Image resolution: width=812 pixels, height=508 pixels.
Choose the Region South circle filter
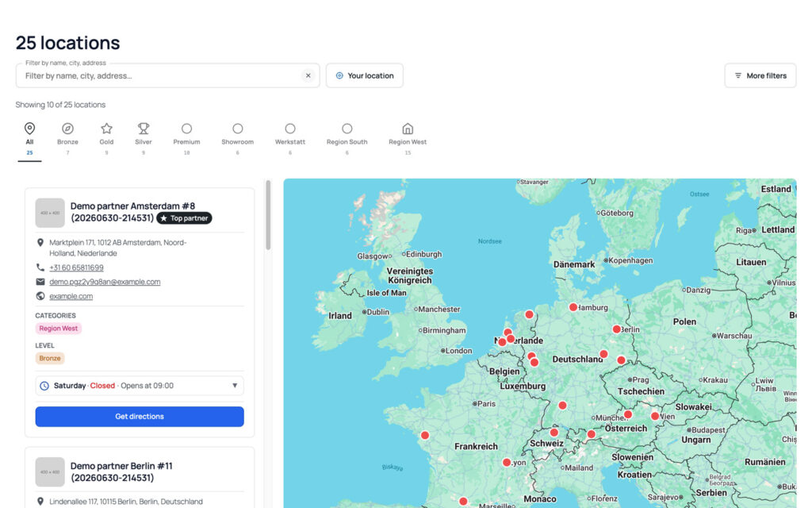[347, 129]
